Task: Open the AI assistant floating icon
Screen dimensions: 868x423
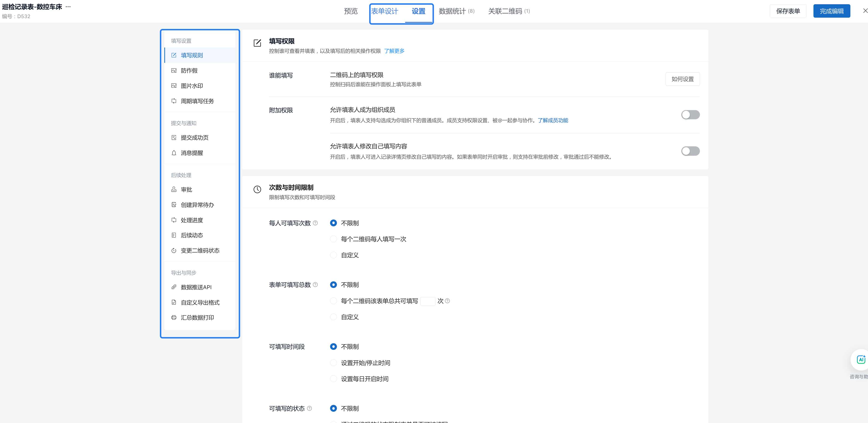Action: 861,360
